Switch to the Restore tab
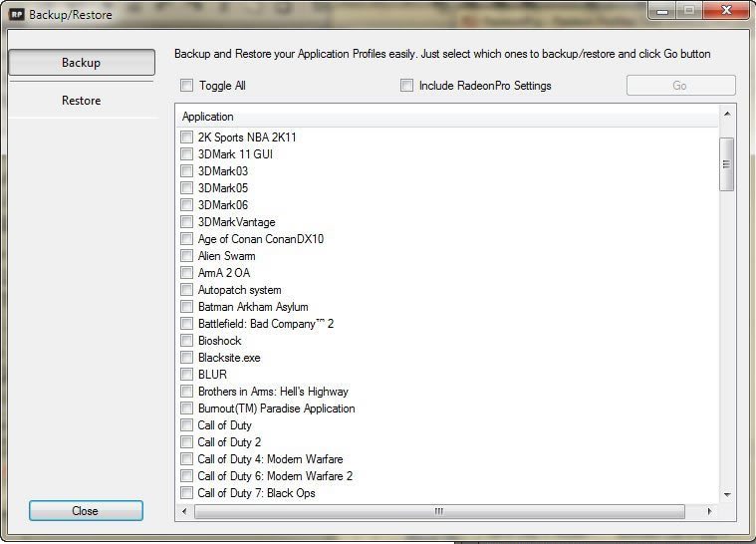756x544 pixels. [x=82, y=101]
